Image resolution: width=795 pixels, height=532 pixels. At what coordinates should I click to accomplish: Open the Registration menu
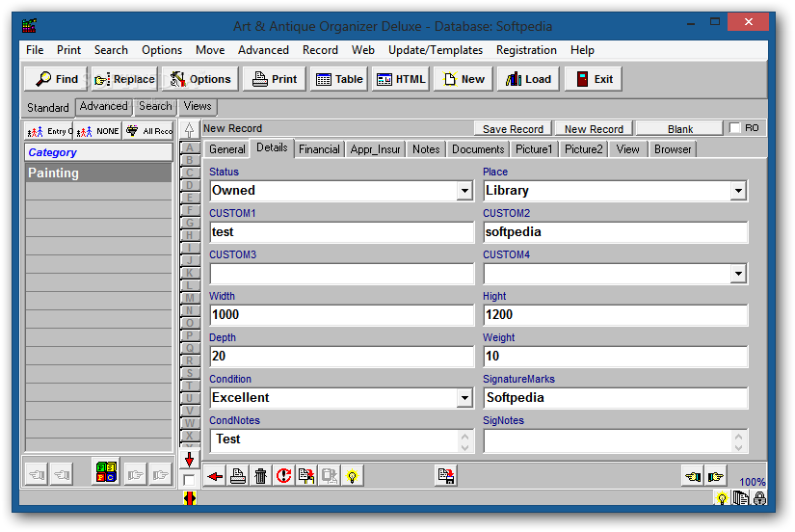pos(526,50)
